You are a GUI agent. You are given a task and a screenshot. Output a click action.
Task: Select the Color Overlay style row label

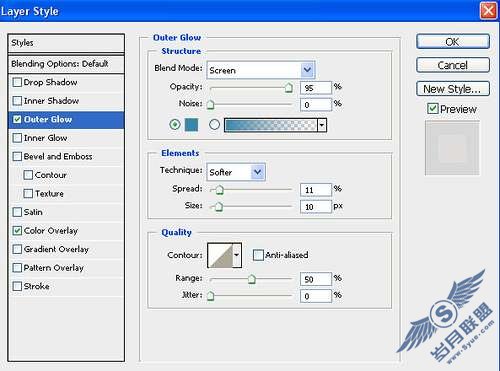(51, 231)
